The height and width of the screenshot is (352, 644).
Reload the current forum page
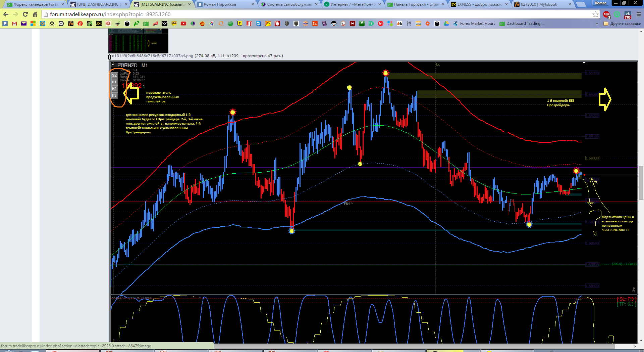pyautogui.click(x=25, y=14)
